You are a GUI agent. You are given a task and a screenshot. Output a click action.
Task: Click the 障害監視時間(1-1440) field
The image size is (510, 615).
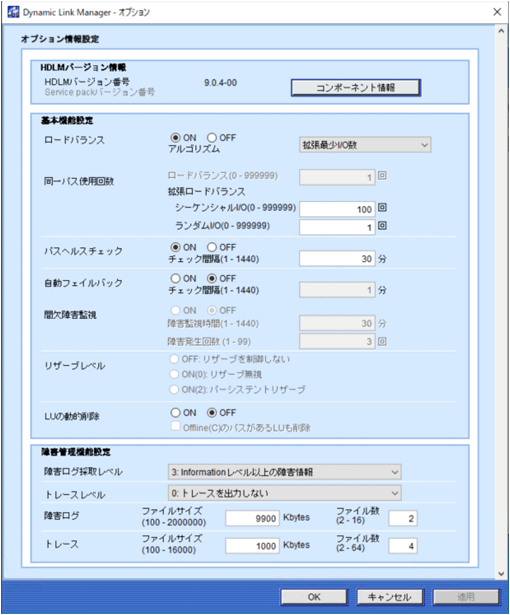point(337,324)
